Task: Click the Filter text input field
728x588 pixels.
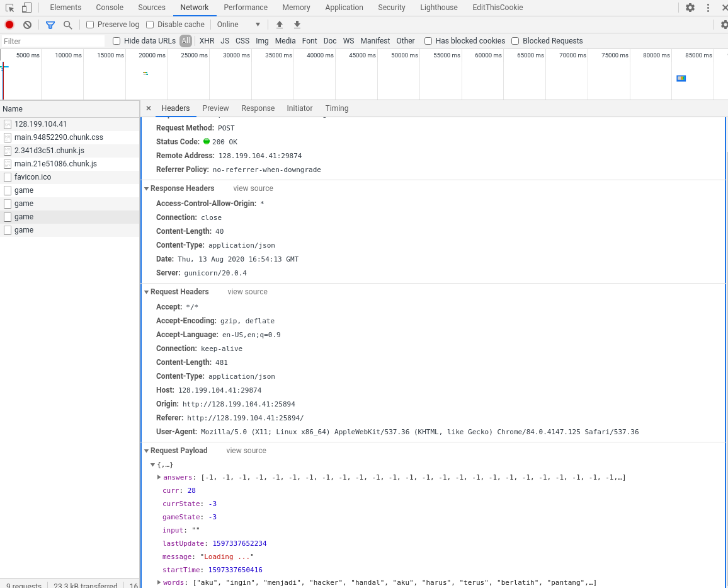Action: [x=54, y=41]
